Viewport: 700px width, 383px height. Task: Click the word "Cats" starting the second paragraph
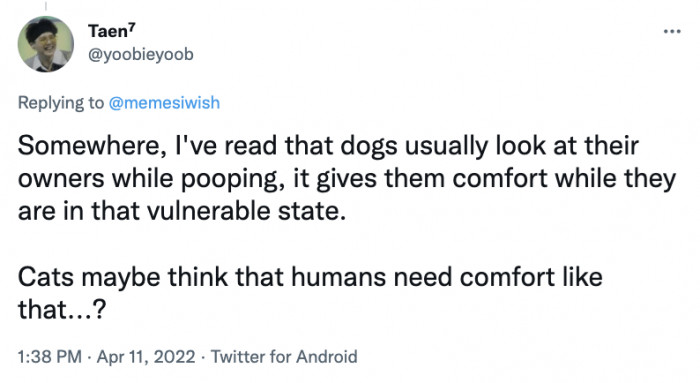point(46,277)
